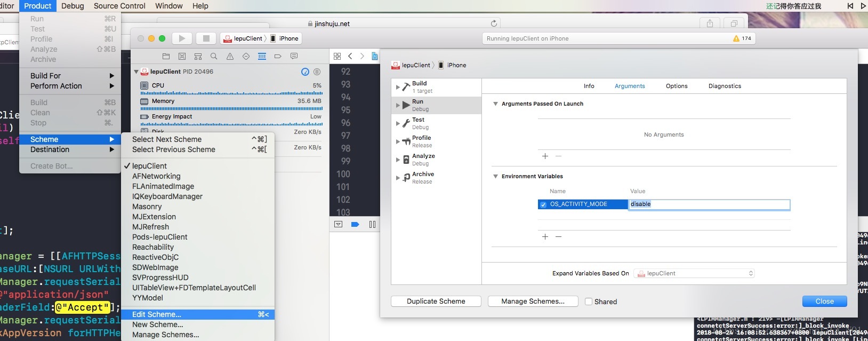Click the Energy Impact battery icon
The width and height of the screenshot is (868, 341).
click(144, 116)
